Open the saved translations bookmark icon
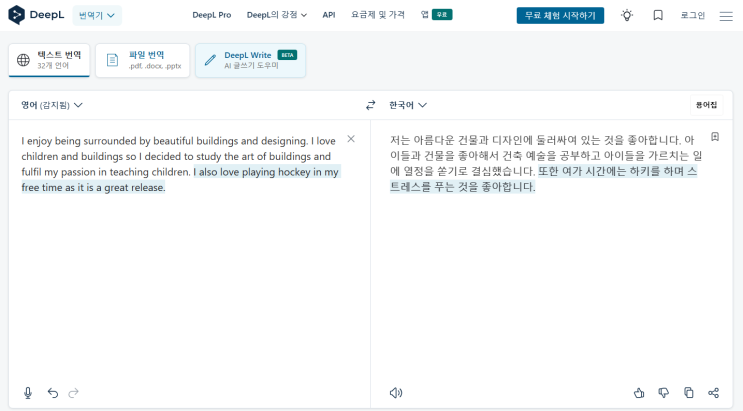Image resolution: width=743 pixels, height=411 pixels. 658,16
